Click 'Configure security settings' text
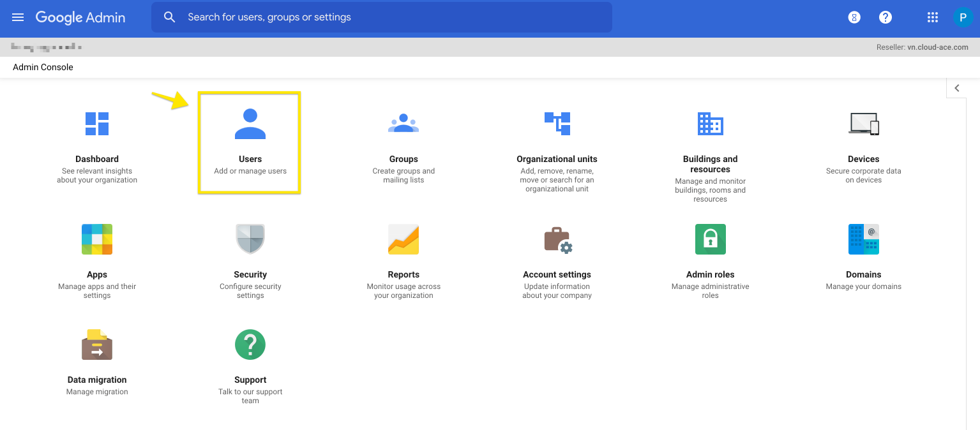The width and height of the screenshot is (980, 430). [250, 291]
